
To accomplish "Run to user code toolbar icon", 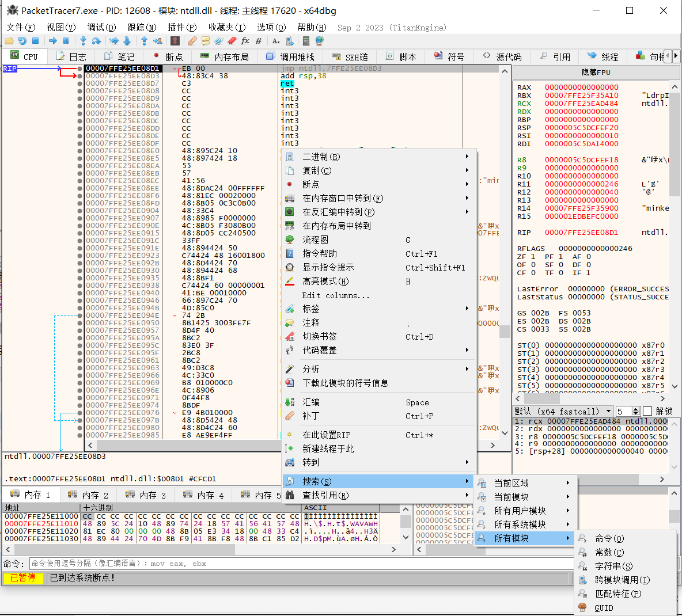I will pos(158,41).
